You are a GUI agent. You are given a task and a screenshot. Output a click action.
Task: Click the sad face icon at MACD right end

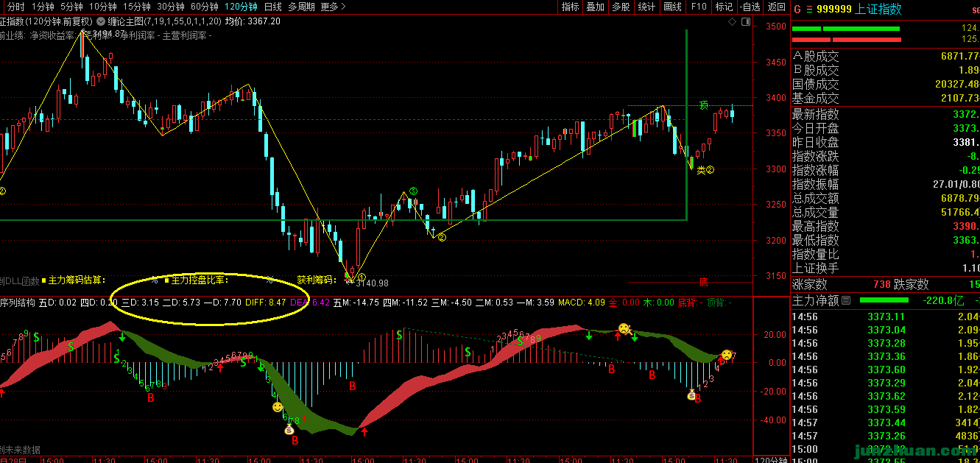pyautogui.click(x=727, y=355)
